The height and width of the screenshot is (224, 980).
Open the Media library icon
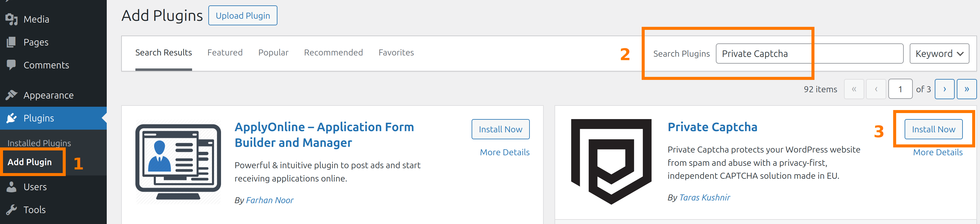pyautogui.click(x=11, y=19)
